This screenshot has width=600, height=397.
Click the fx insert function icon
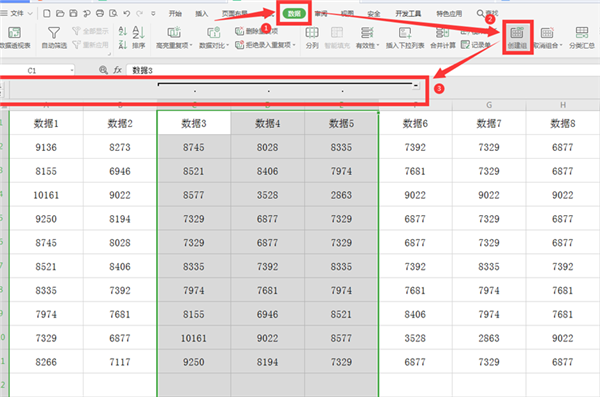[117, 70]
